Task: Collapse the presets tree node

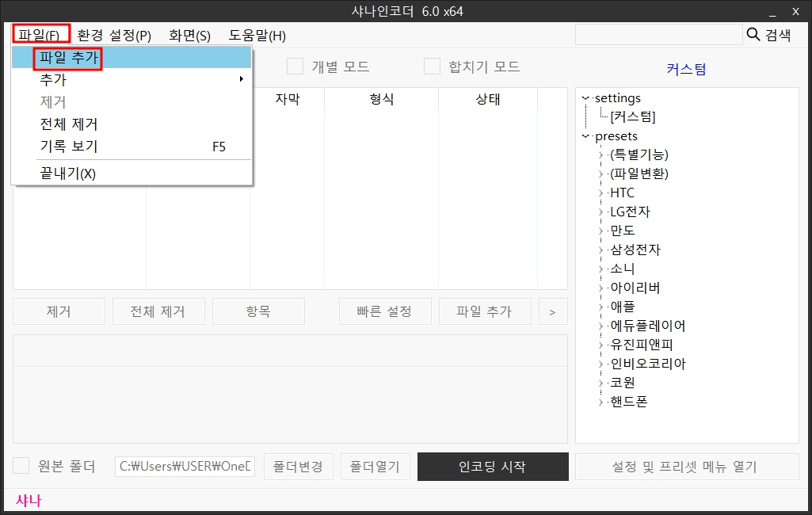Action: tap(585, 135)
